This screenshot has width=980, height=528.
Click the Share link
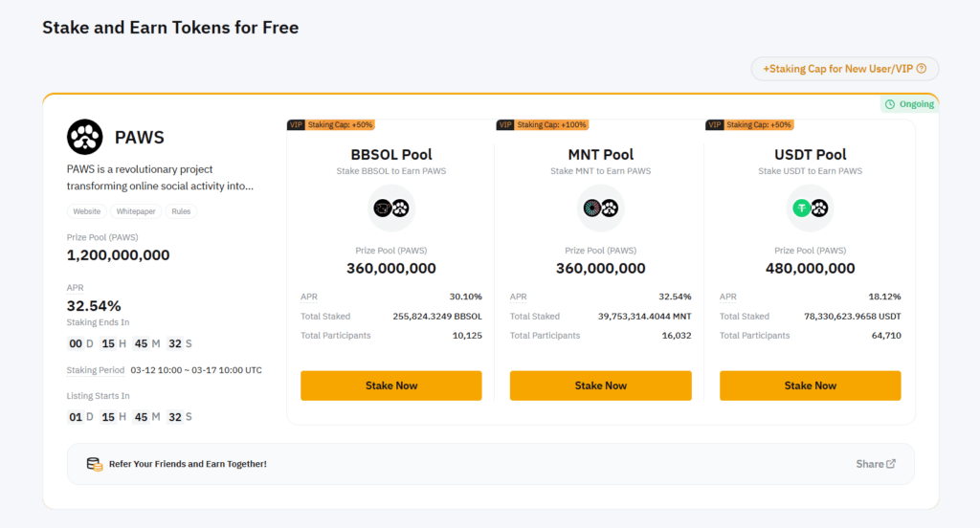(x=876, y=464)
